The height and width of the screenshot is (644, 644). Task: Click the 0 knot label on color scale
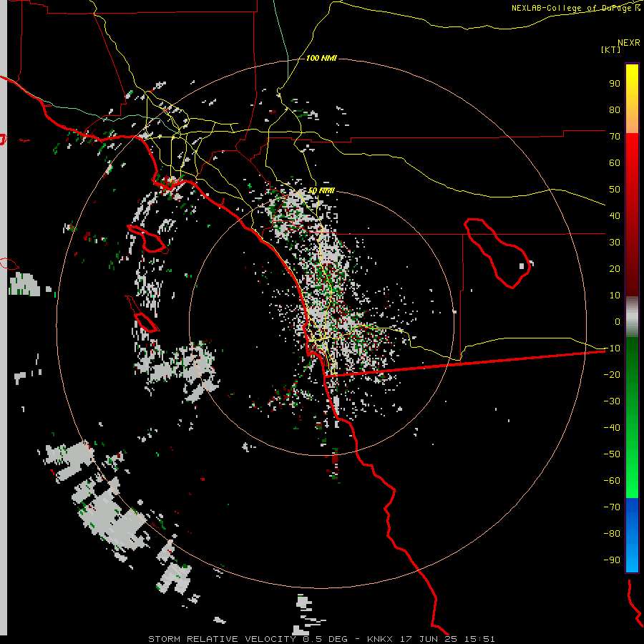click(618, 321)
